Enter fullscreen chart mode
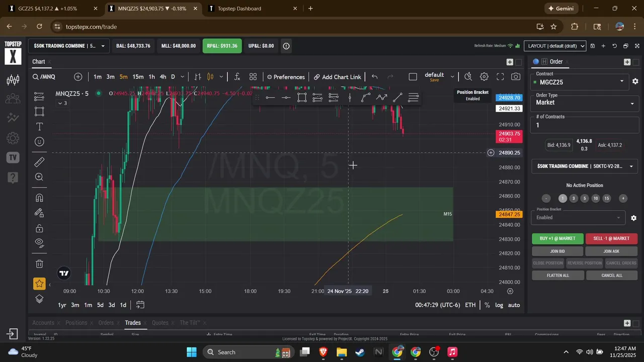The height and width of the screenshot is (362, 644). [x=500, y=77]
